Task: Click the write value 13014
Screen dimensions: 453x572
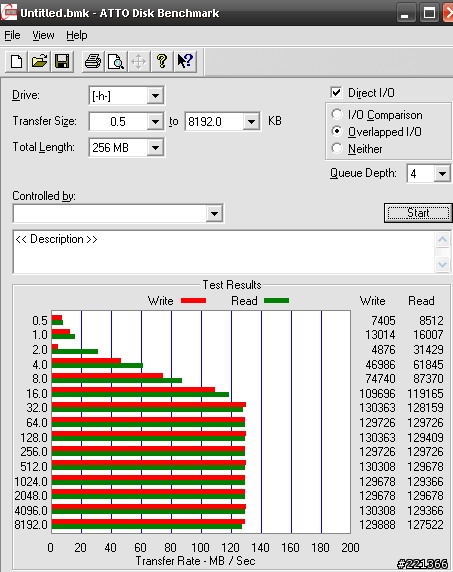Action: click(x=380, y=335)
